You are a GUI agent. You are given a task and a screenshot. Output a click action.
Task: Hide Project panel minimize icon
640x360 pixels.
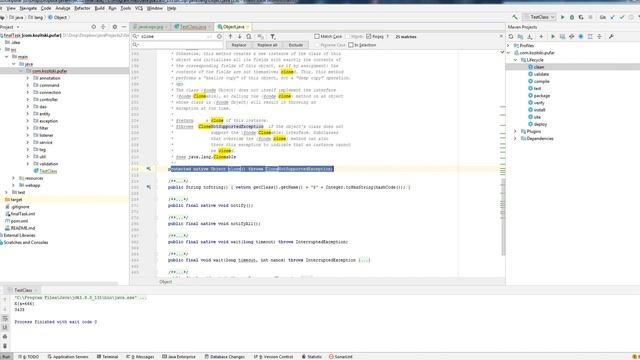(x=124, y=27)
